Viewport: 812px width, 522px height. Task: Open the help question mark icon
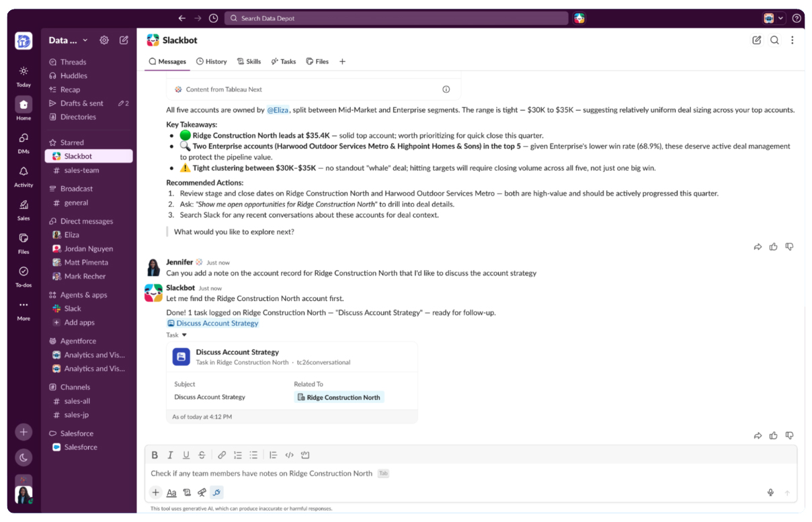[797, 18]
